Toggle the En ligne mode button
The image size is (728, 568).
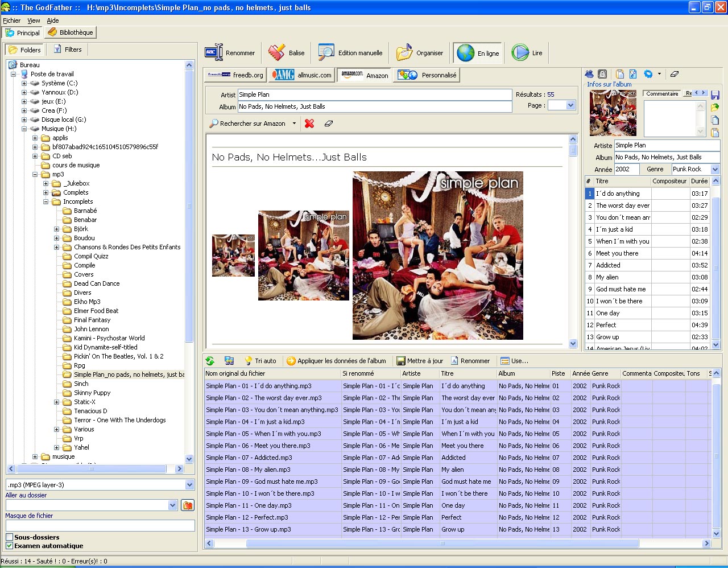pos(478,53)
